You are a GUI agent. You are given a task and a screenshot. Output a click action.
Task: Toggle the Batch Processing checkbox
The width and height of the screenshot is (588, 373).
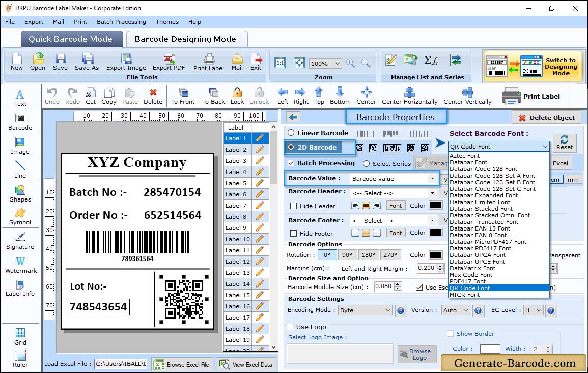click(291, 163)
